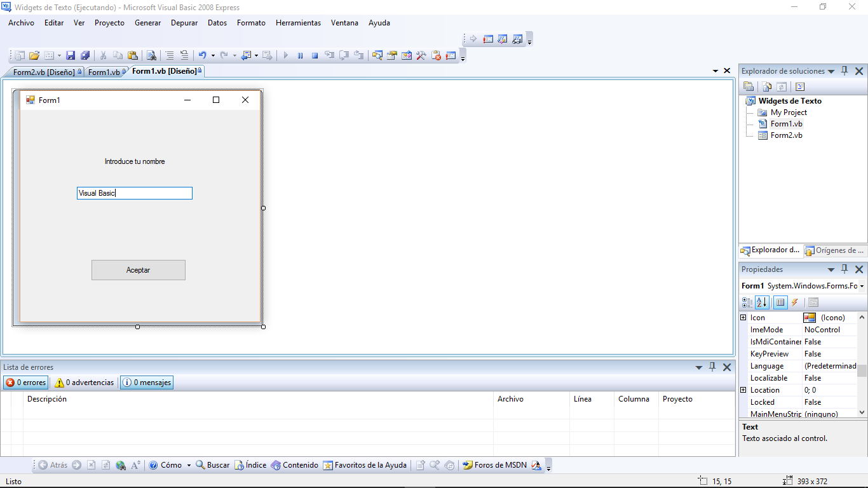
Task: Click the Find in files icon
Action: point(151,55)
